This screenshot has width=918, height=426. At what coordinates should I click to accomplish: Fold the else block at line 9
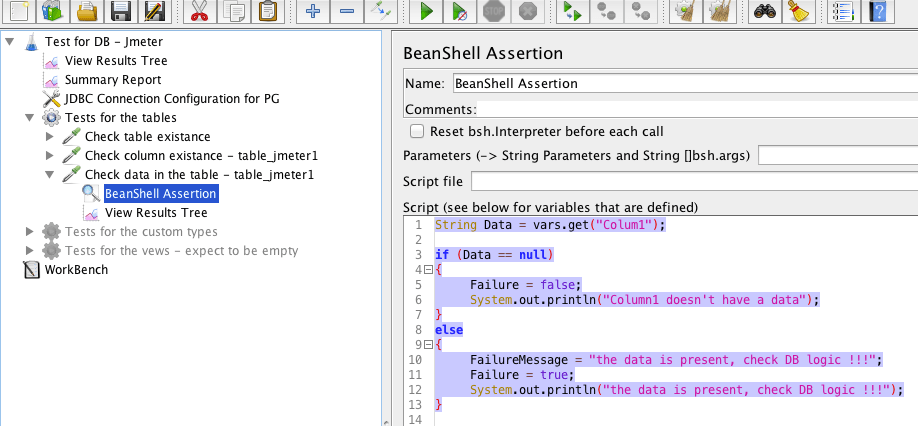(x=428, y=345)
